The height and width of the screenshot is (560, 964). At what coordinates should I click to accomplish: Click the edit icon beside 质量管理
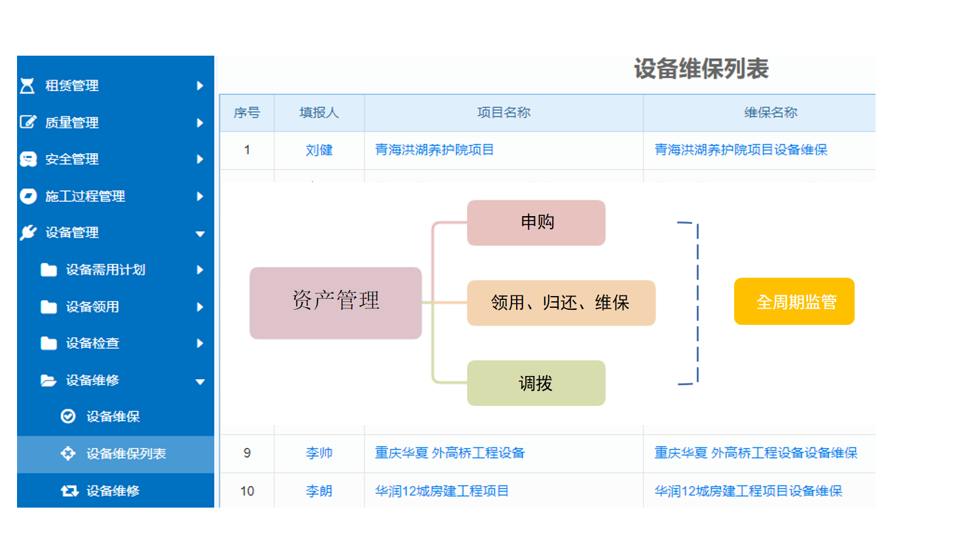28,122
